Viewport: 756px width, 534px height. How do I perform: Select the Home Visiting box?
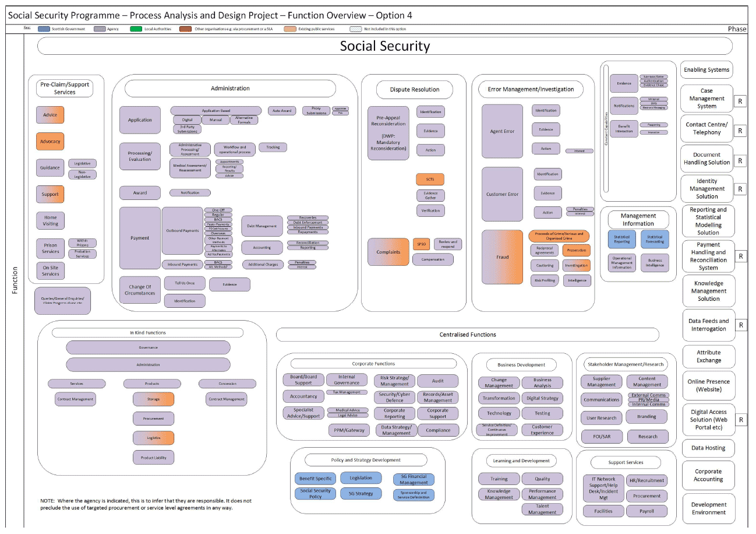(x=50, y=220)
